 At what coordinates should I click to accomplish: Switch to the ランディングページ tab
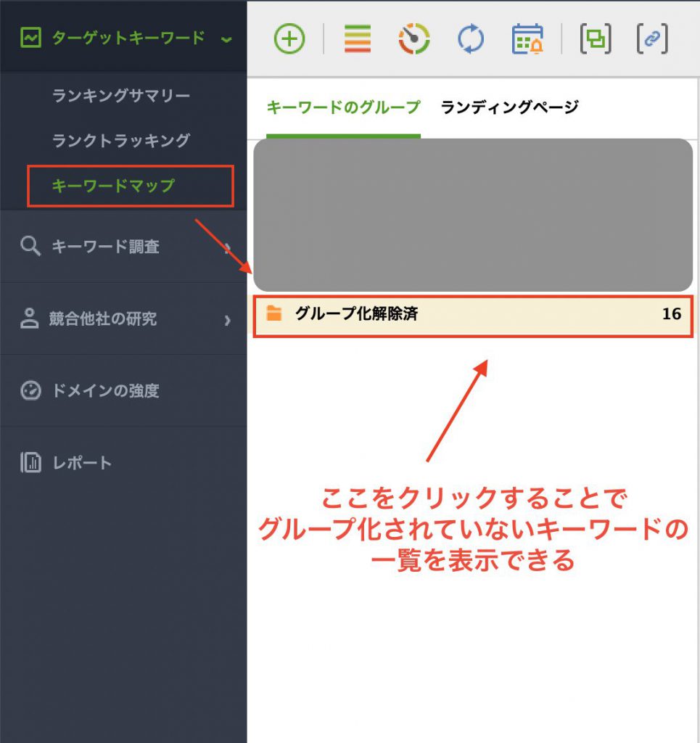510,107
